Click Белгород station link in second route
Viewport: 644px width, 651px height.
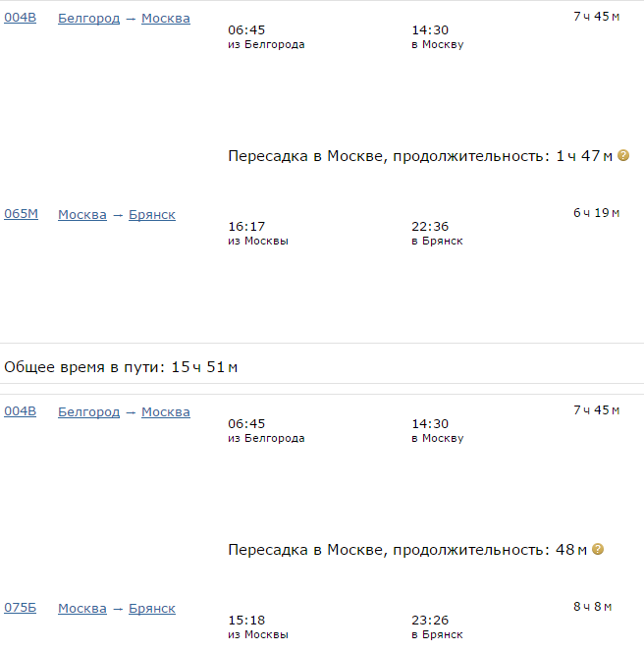tap(89, 411)
